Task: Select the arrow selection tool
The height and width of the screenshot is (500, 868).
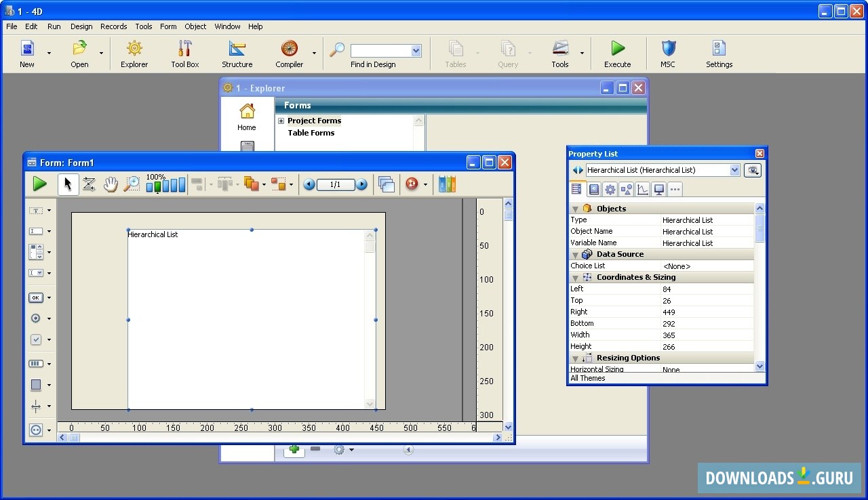Action: point(68,184)
